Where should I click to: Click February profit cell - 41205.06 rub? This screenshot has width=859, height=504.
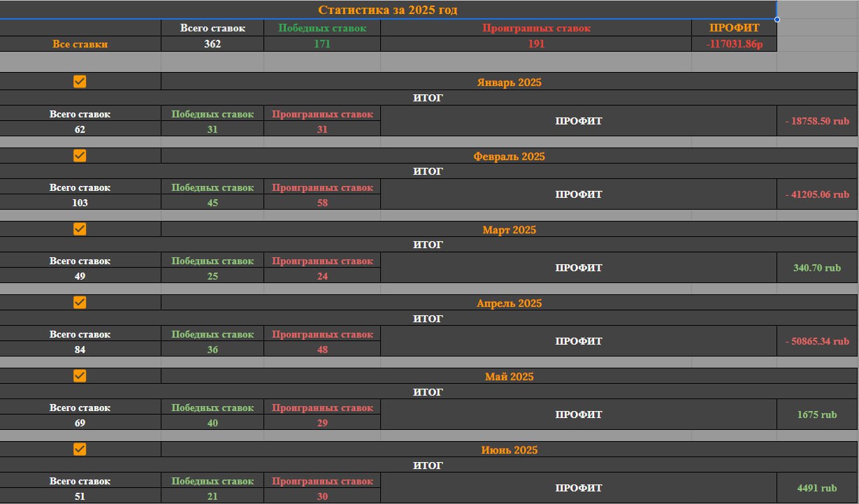tap(817, 194)
